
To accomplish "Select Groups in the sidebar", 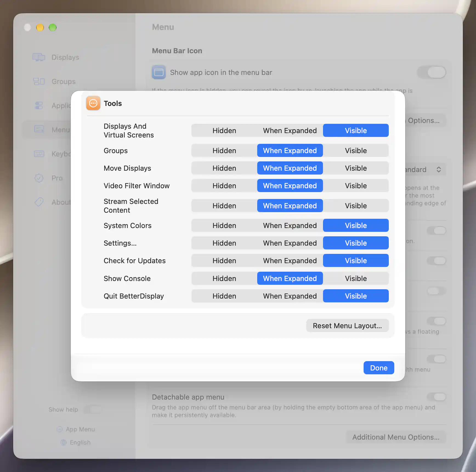I will coord(75,81).
